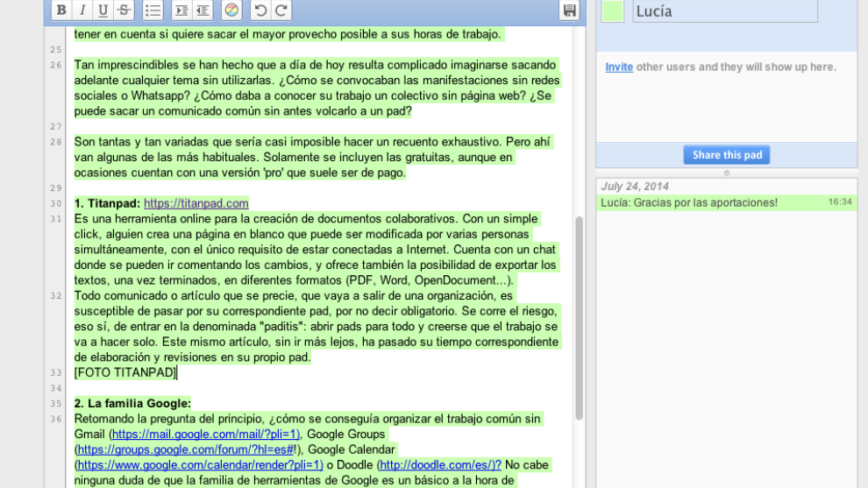This screenshot has height=488, width=868.
Task: Clear authorship colors with the rainbow icon
Action: (x=231, y=11)
